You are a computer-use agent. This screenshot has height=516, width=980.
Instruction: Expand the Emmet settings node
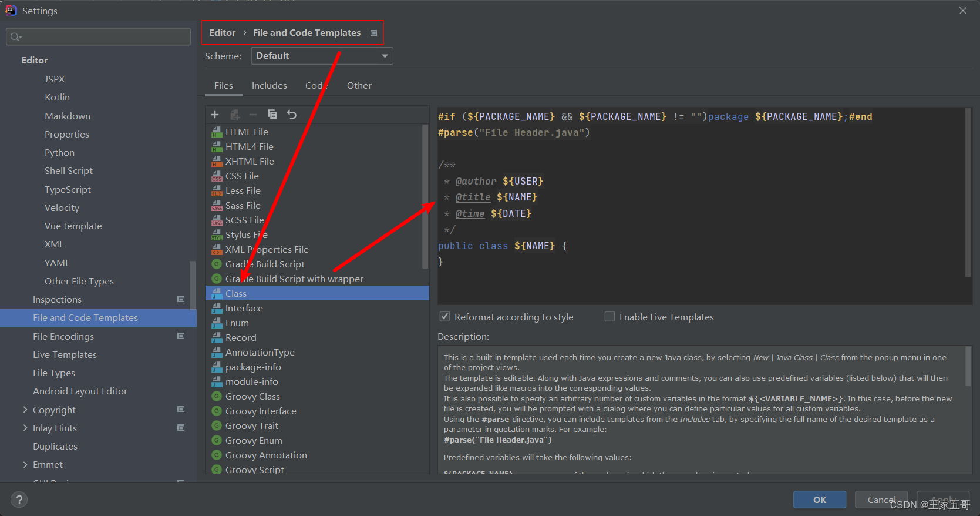coord(25,464)
